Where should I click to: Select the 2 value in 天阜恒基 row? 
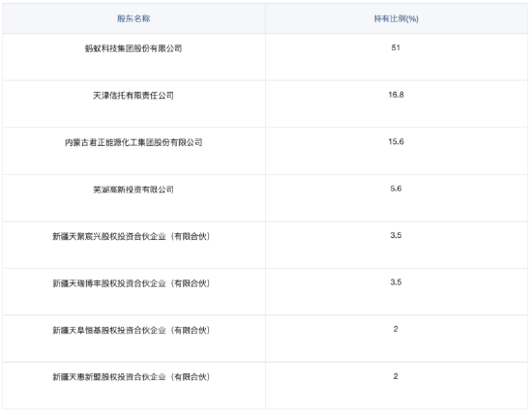(x=396, y=329)
